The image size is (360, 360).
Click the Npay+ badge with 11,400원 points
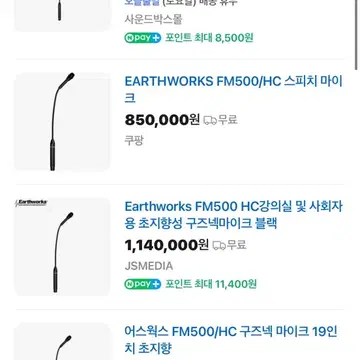click(143, 284)
